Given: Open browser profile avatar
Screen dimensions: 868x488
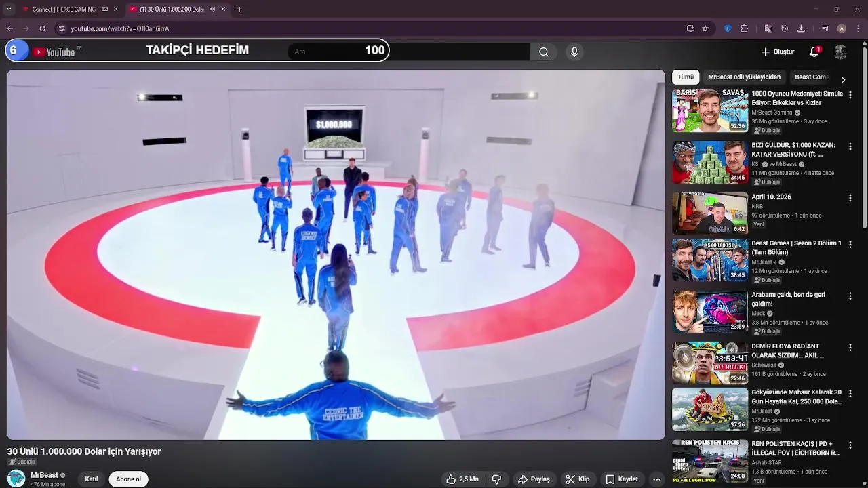Looking at the screenshot, I should pyautogui.click(x=842, y=28).
